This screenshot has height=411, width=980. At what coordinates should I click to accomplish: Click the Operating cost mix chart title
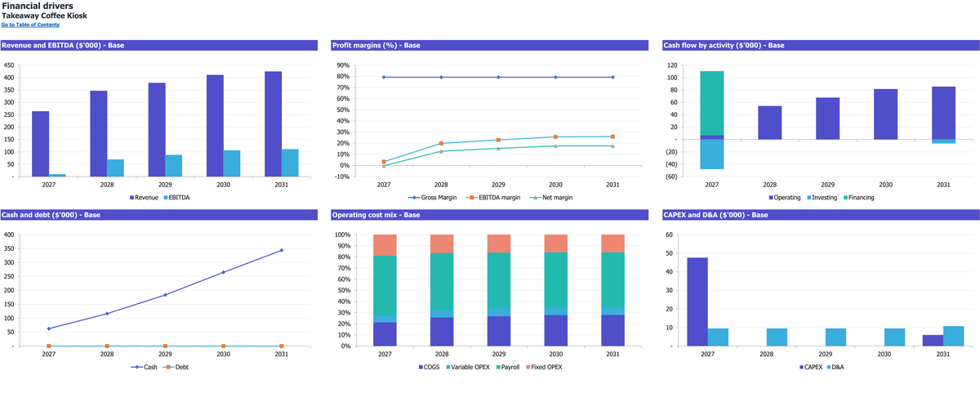(x=376, y=215)
